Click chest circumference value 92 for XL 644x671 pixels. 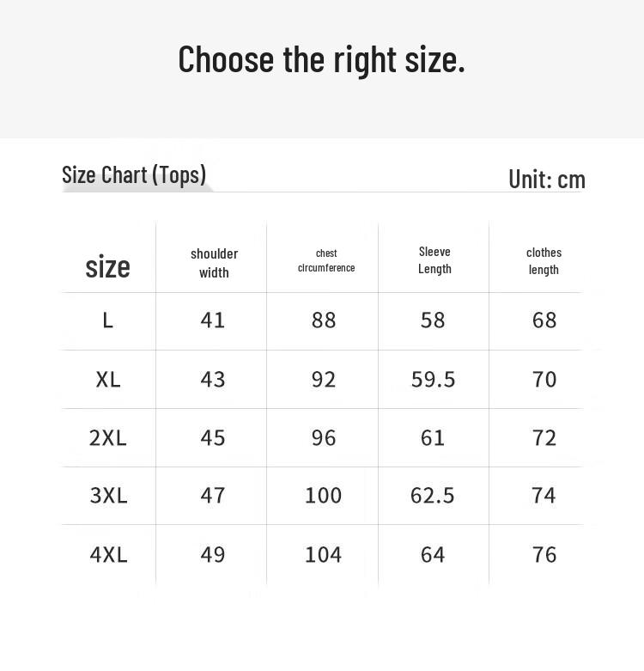point(324,379)
